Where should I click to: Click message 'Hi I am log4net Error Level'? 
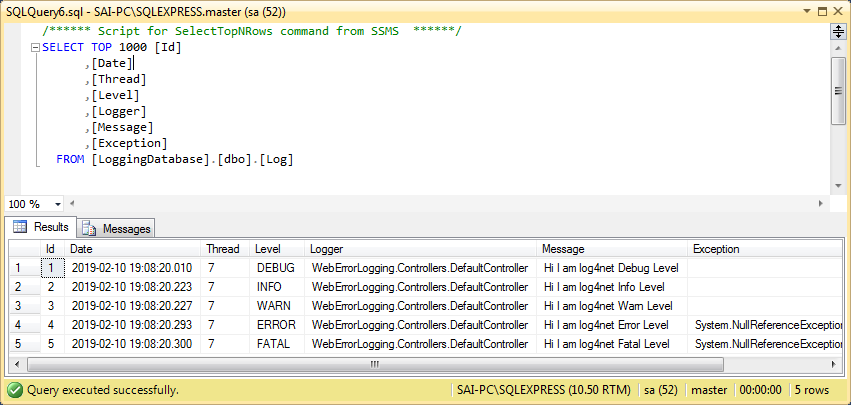[612, 325]
